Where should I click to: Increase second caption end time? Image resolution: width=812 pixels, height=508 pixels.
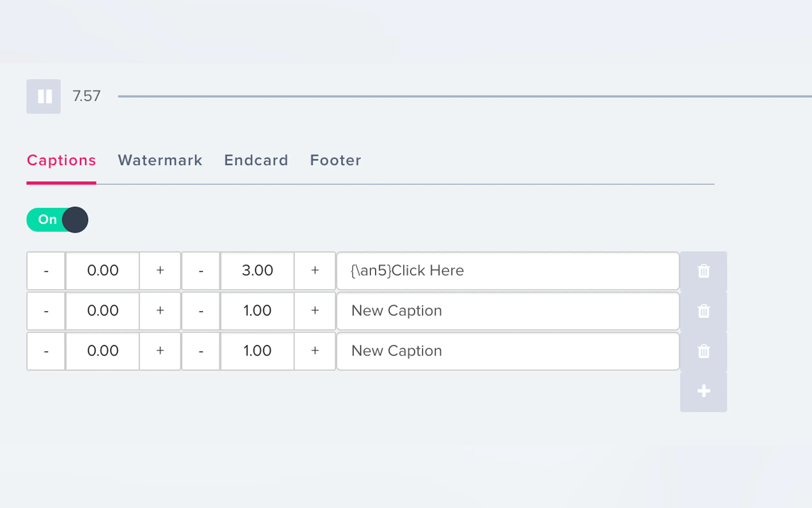[315, 311]
